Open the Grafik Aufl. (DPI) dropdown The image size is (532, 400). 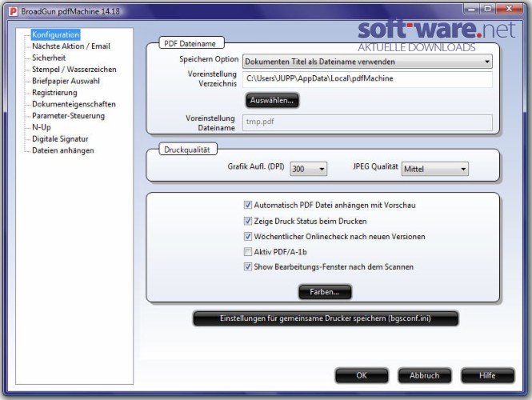pyautogui.click(x=309, y=169)
